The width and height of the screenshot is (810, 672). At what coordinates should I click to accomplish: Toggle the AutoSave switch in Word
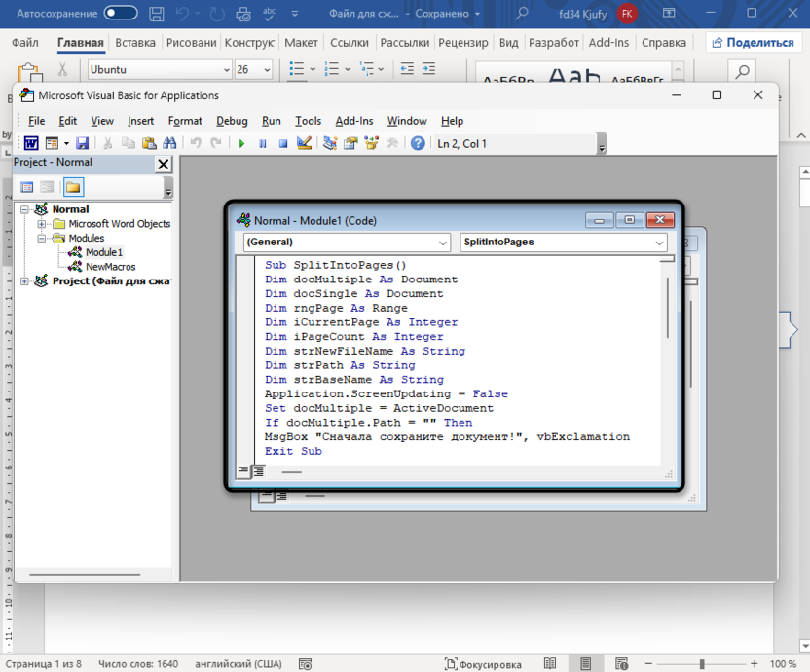pos(121,14)
